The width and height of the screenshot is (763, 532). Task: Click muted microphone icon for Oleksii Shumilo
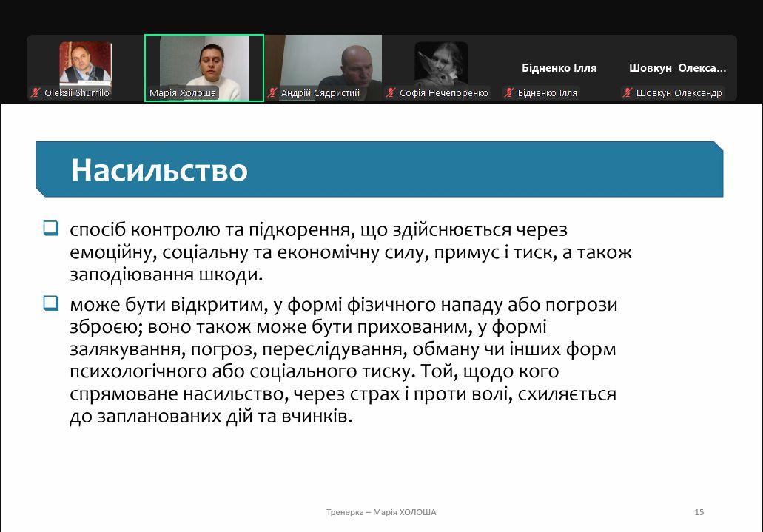tap(36, 92)
